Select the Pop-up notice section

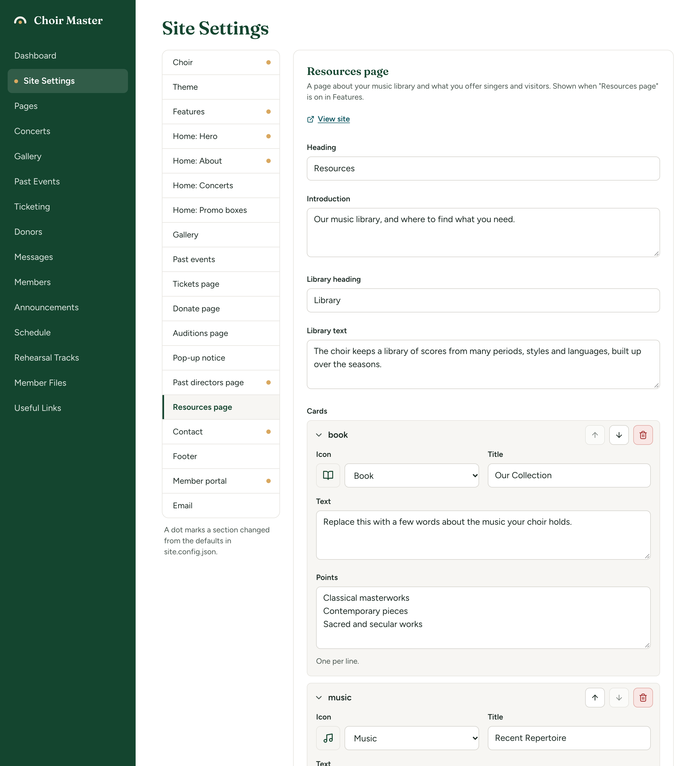pyautogui.click(x=221, y=358)
